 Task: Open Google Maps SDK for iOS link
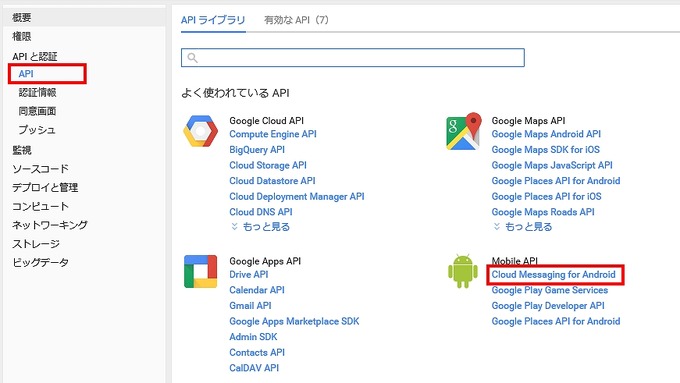click(546, 150)
